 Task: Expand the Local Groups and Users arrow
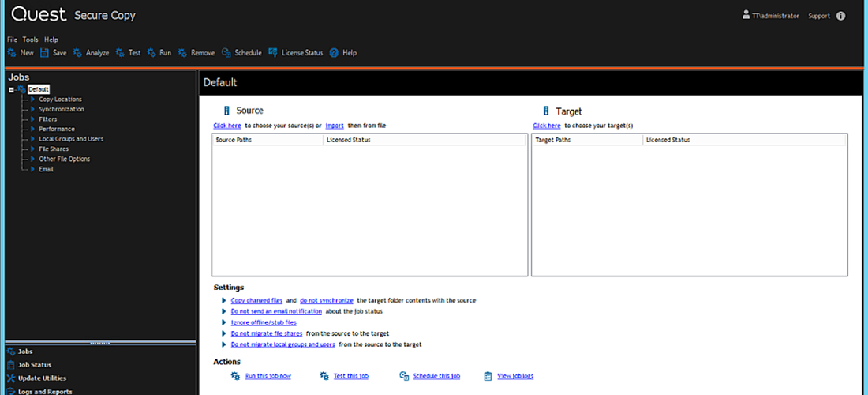point(32,139)
